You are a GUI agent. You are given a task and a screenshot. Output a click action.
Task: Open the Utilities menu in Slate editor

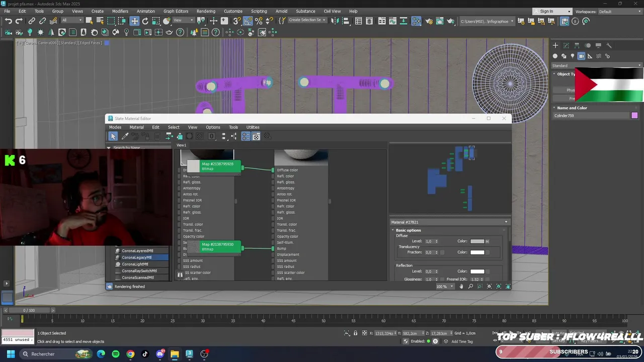253,127
